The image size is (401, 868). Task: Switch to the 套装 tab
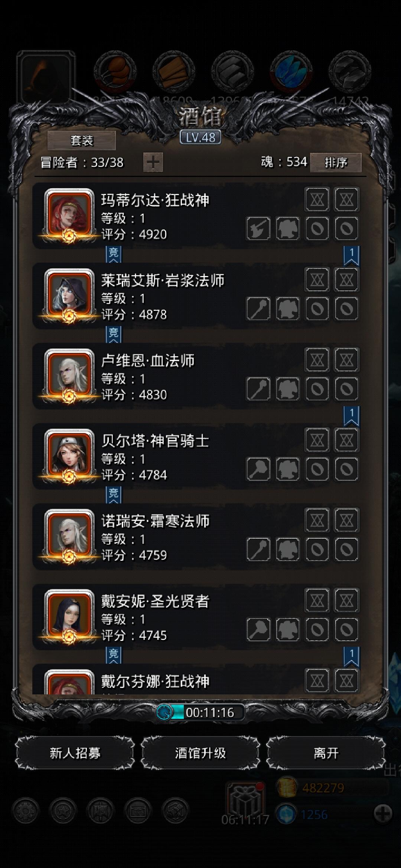(x=82, y=140)
